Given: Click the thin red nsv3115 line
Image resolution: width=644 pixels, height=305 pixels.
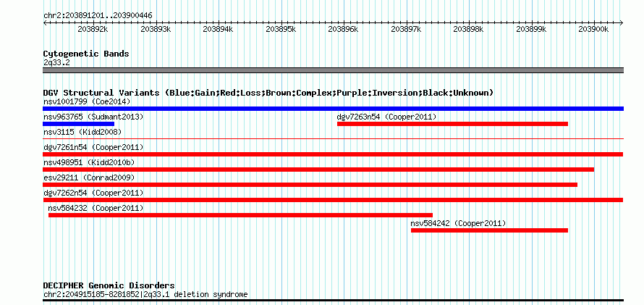Looking at the screenshot, I should tap(333, 139).
